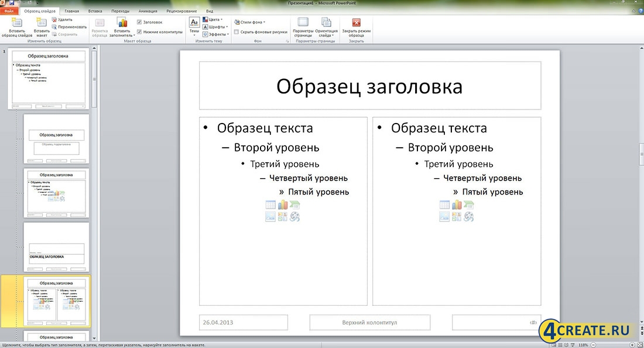
Task: Open the Вставка ribbon tab
Action: 94,11
